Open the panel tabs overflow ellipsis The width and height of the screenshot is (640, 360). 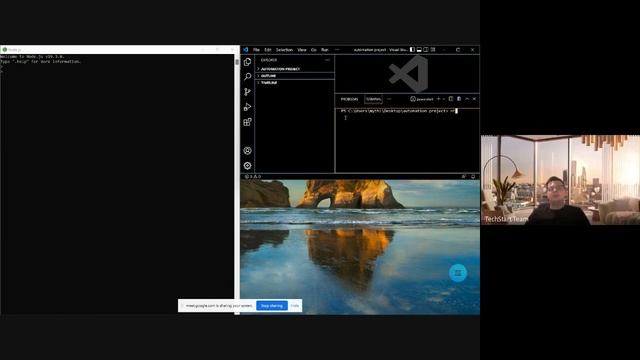[x=389, y=99]
